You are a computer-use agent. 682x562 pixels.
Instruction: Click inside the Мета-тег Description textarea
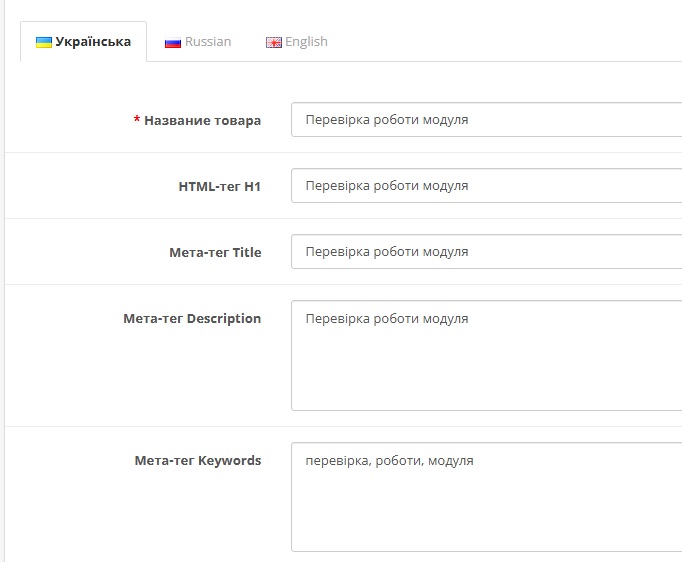[x=486, y=355]
